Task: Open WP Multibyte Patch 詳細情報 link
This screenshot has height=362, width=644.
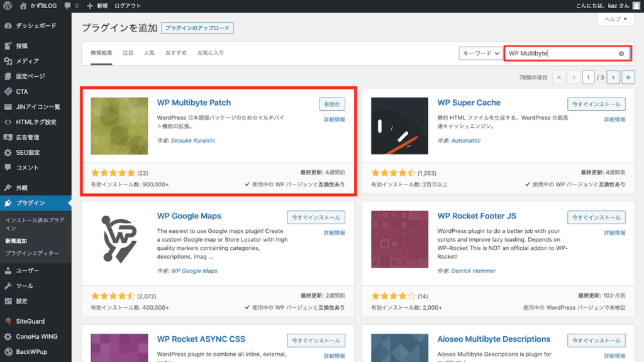Action: click(x=335, y=119)
